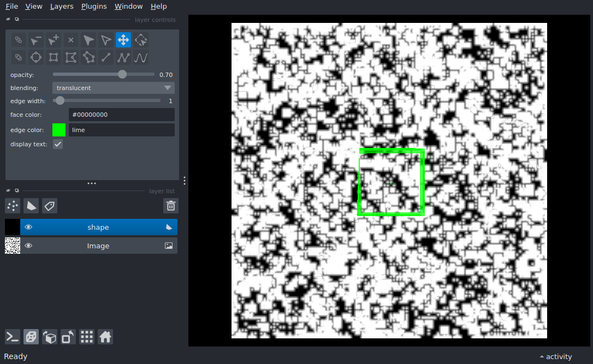Viewport: 593px width, 364px height.
Task: Open the Plugins menu
Action: pyautogui.click(x=94, y=7)
